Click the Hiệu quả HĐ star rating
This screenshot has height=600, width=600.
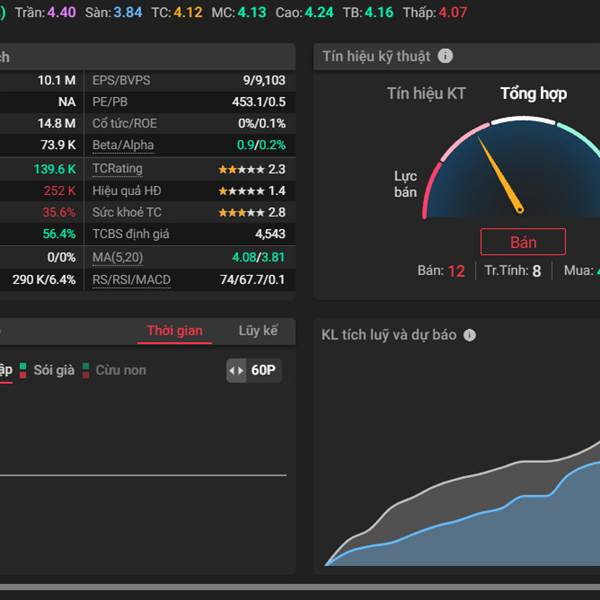click(x=240, y=191)
